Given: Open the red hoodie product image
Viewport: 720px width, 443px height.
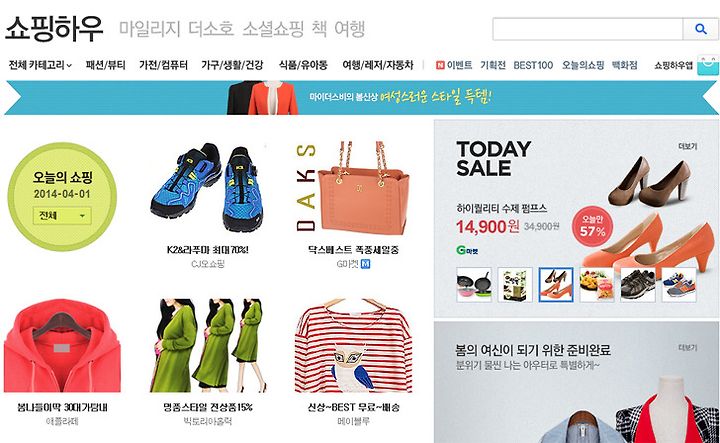Looking at the screenshot, I should point(62,346).
